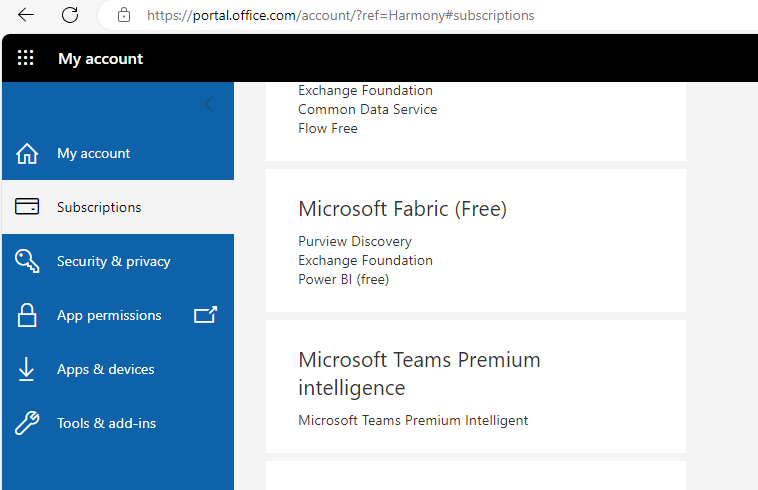758x490 pixels.
Task: Click the home icon beside My account
Action: [27, 154]
